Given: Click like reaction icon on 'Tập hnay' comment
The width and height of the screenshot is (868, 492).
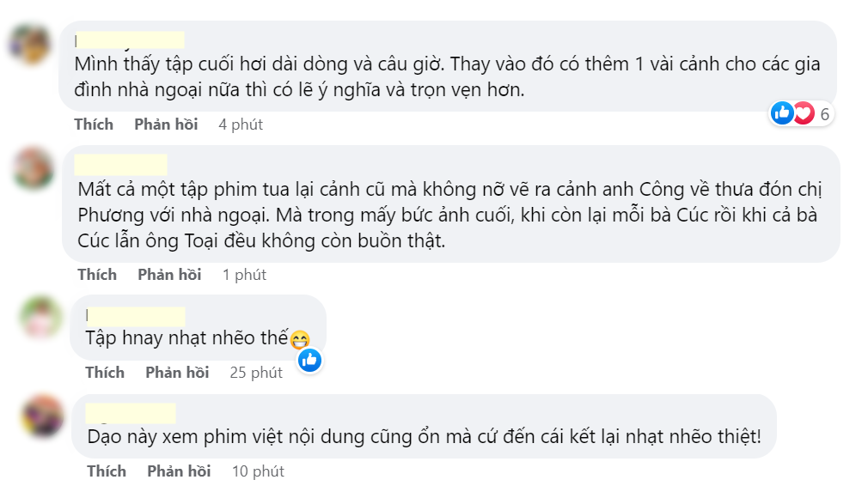Looking at the screenshot, I should (310, 361).
